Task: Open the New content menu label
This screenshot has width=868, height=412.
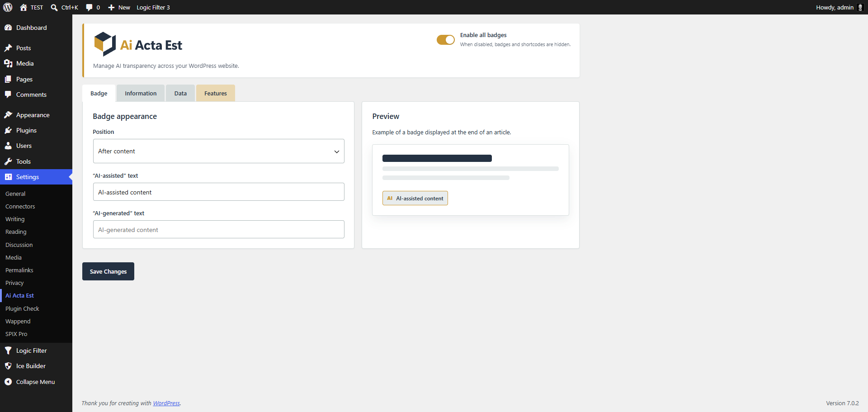Action: [x=124, y=7]
